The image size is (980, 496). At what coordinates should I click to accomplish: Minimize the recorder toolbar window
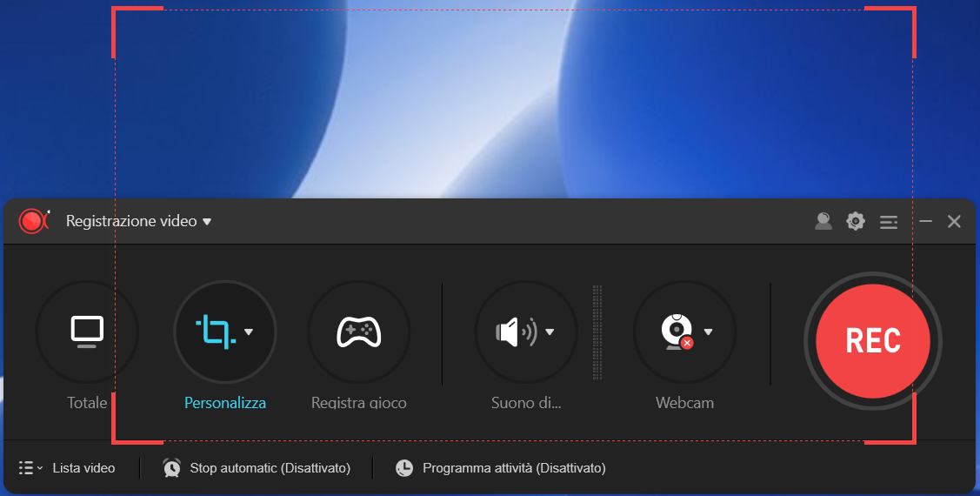point(925,221)
